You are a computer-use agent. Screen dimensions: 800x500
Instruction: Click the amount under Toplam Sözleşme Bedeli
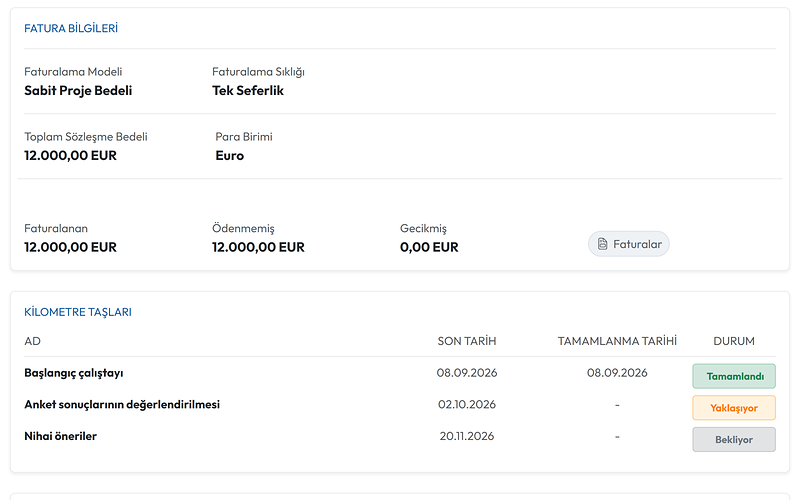(x=70, y=156)
